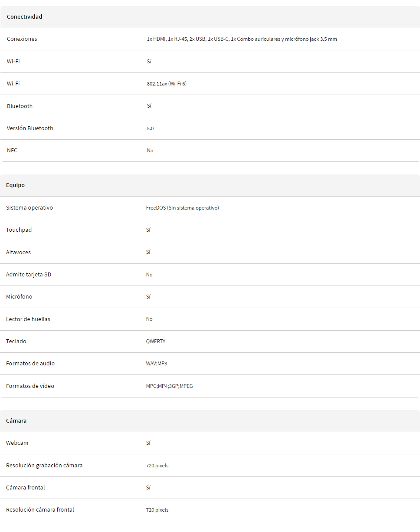
Task: Click the Conectividad section header
Action: 210,17
